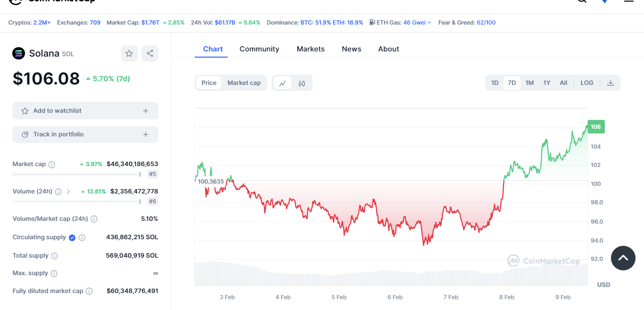Click the ETH Gas pump icon
Viewport: 644px width, 310px height.
pos(372,22)
